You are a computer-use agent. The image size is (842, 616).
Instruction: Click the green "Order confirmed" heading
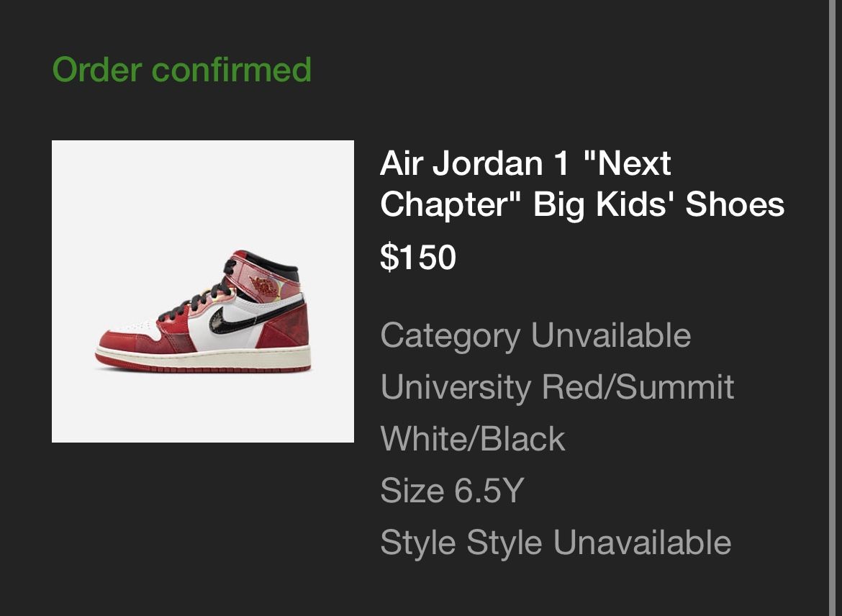[x=182, y=70]
